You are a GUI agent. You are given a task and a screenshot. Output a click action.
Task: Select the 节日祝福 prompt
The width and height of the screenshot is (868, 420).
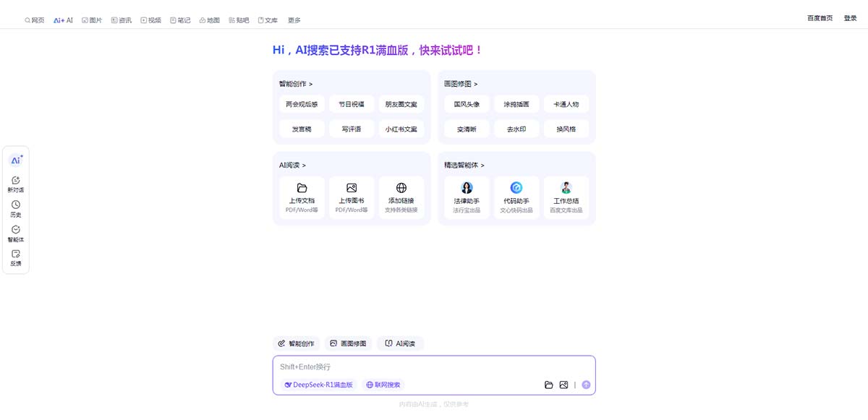click(352, 104)
